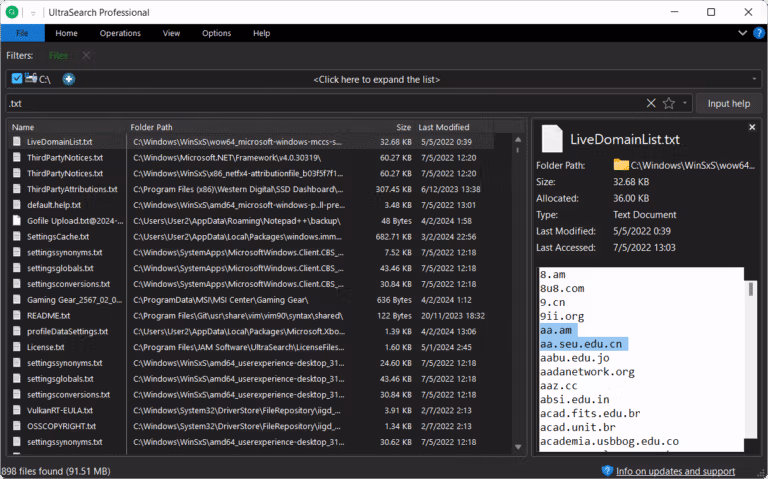Image resolution: width=768 pixels, height=479 pixels.
Task: Open the Options ribbon tab
Action: click(x=216, y=33)
